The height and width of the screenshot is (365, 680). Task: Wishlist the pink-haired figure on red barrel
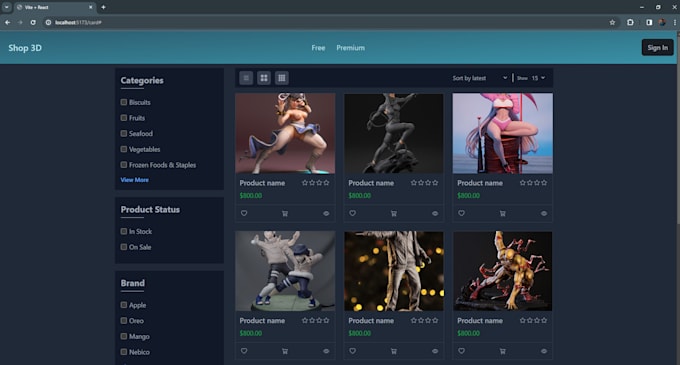point(461,213)
